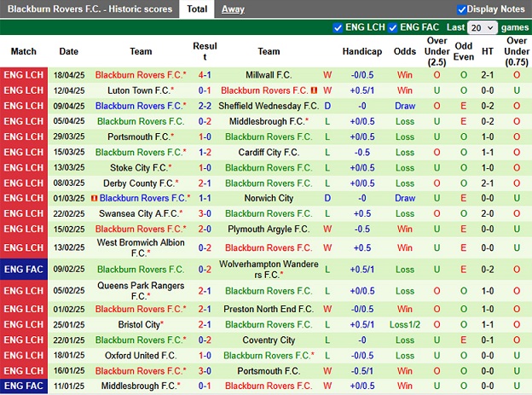Click the red card icon before Blackburn on 01/03/25
The image size is (532, 395).
95,198
